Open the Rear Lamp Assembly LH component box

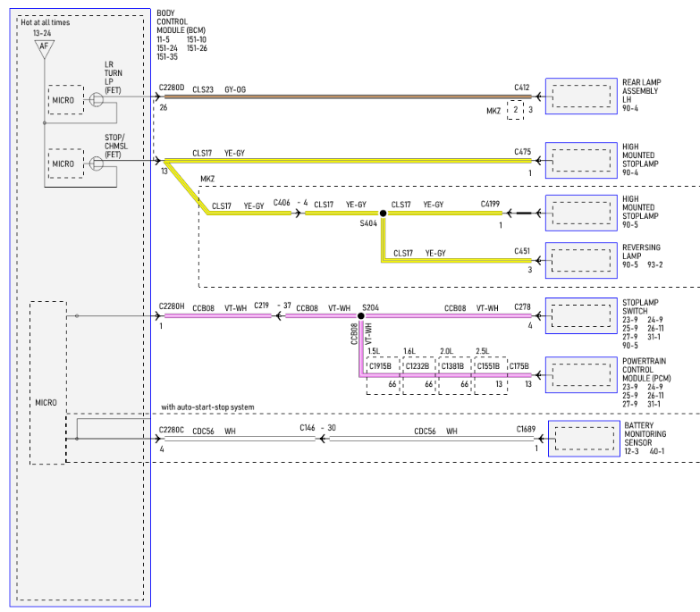[x=581, y=96]
